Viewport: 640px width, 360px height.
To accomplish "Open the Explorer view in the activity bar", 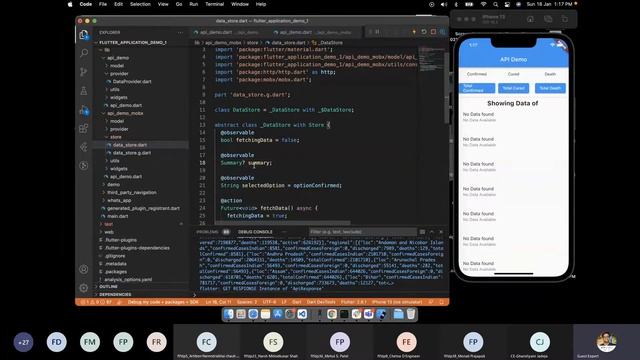I will 84,35.
